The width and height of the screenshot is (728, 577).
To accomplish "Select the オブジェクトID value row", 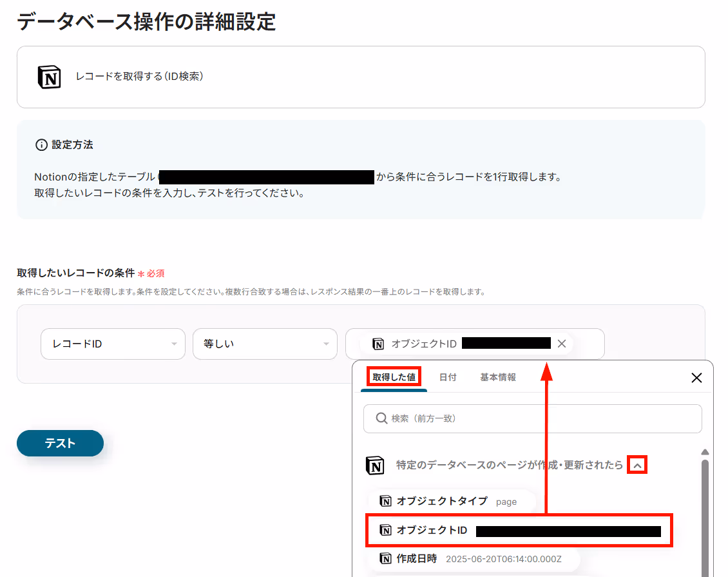I will 519,530.
